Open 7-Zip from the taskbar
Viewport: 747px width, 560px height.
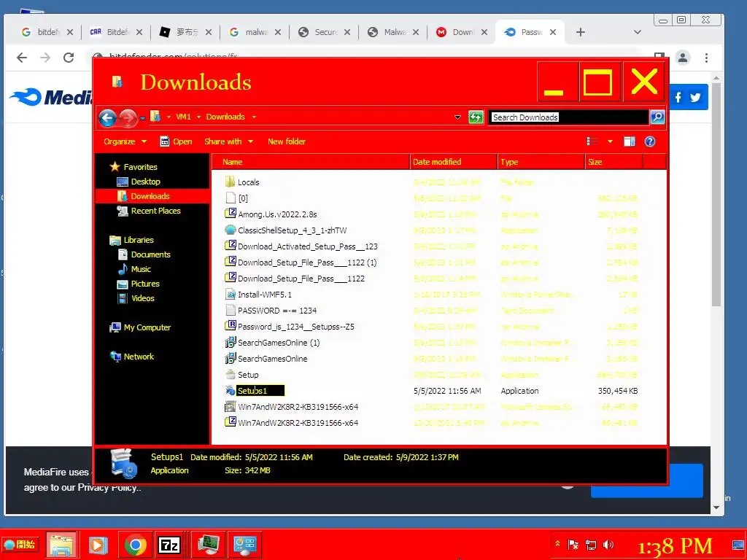(169, 545)
